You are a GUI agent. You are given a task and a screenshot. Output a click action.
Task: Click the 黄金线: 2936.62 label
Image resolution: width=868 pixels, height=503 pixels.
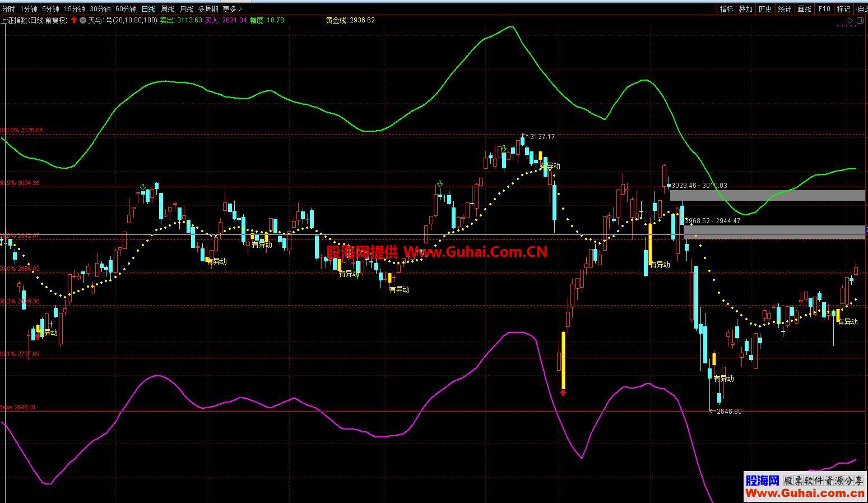(x=350, y=20)
